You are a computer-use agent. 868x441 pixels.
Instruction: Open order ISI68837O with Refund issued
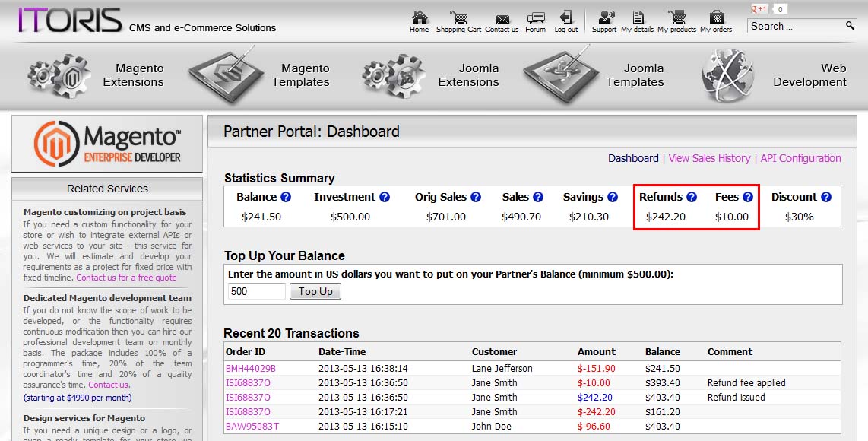point(248,397)
